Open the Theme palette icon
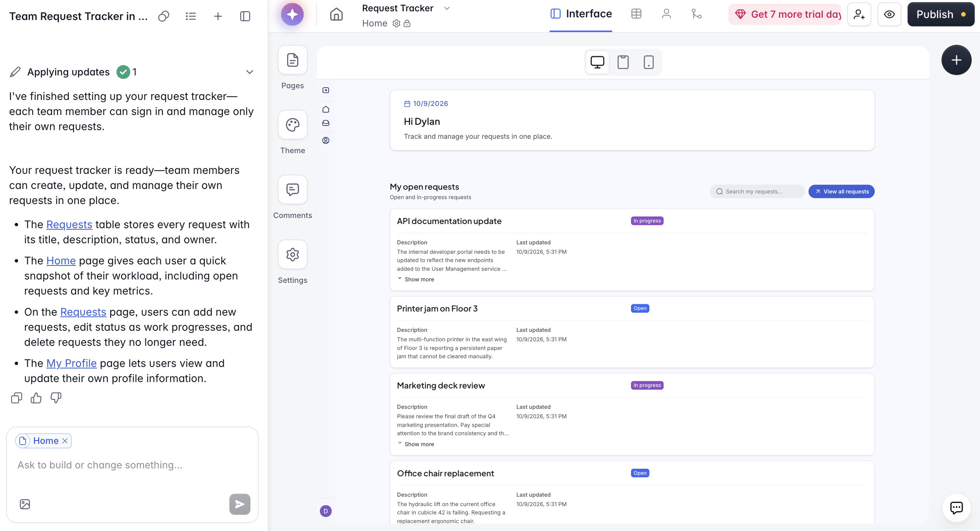This screenshot has width=980, height=531. click(292, 125)
